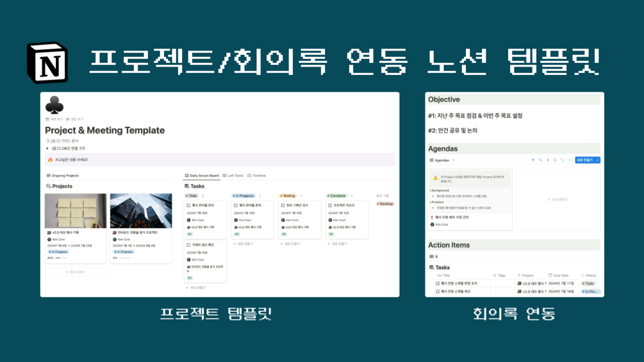Add new card under Todo column
644x362 pixels.
[195, 288]
